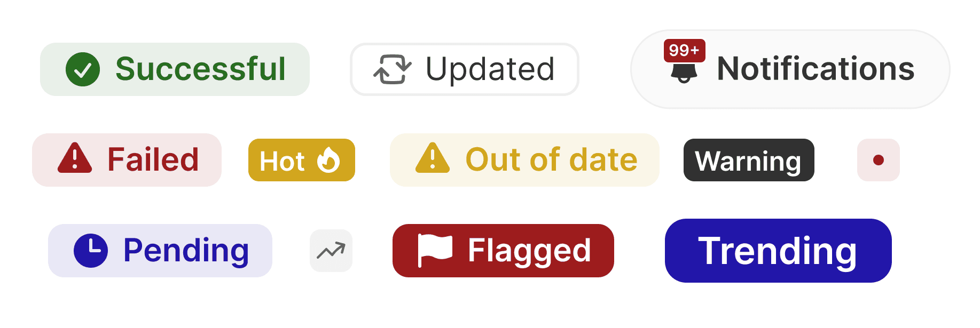Expand the Notifications badge
Viewport: 980px width, 328px height.
pos(790,69)
